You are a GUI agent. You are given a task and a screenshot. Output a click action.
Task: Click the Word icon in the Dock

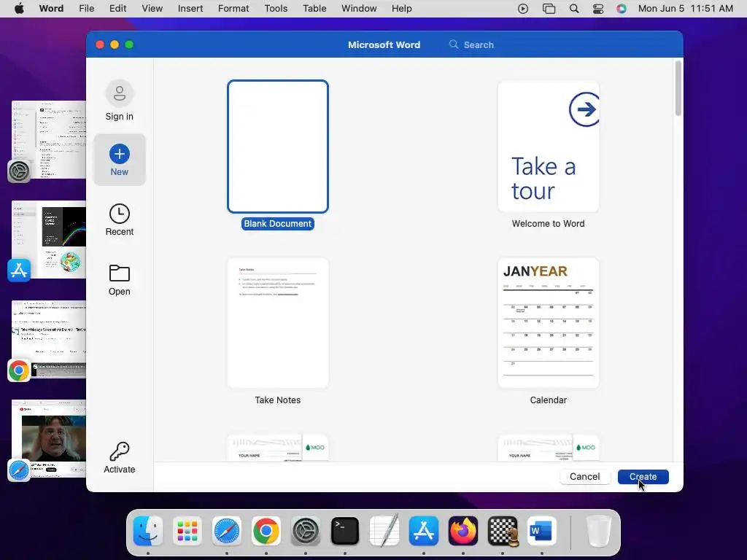(542, 531)
